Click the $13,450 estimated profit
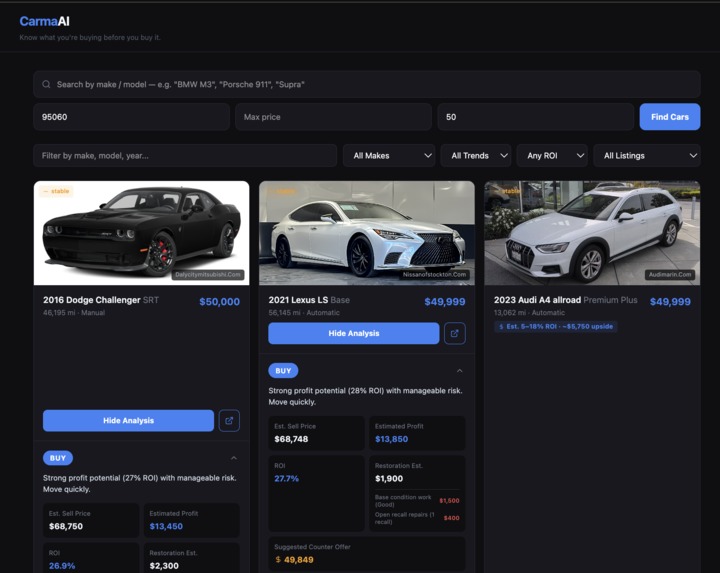The image size is (720, 573). tap(166, 526)
